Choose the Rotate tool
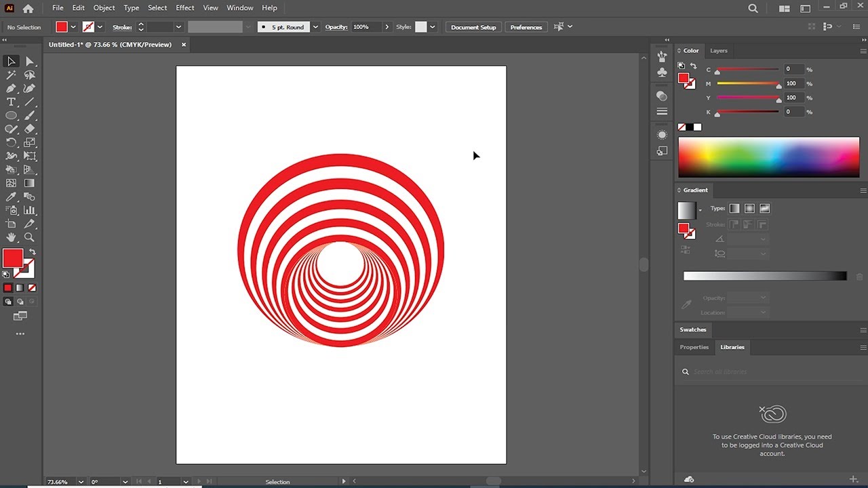Image resolution: width=868 pixels, height=488 pixels. pyautogui.click(x=11, y=142)
